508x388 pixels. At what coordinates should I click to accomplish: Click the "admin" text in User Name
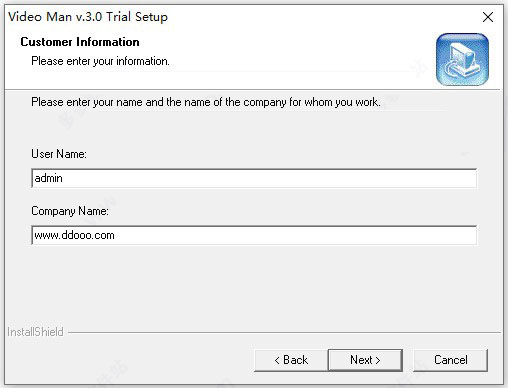pos(49,178)
